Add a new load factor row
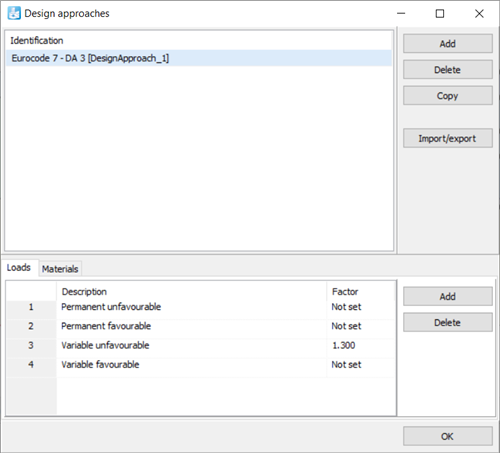Image resolution: width=500 pixels, height=453 pixels. pyautogui.click(x=448, y=296)
